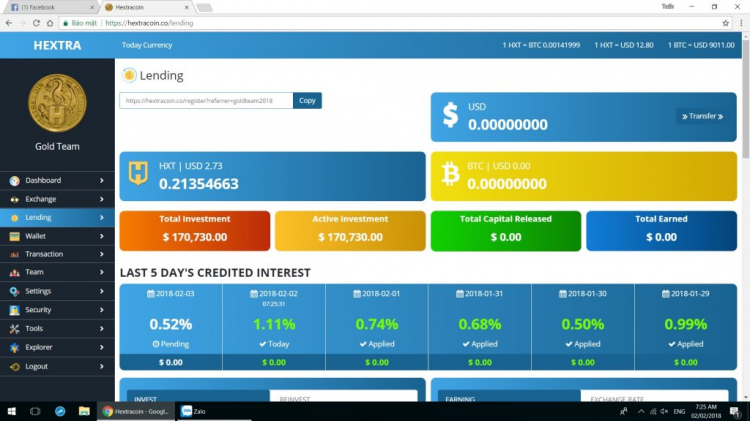Click the taskbar volume muted icon
This screenshot has height=421, width=750.
point(664,411)
